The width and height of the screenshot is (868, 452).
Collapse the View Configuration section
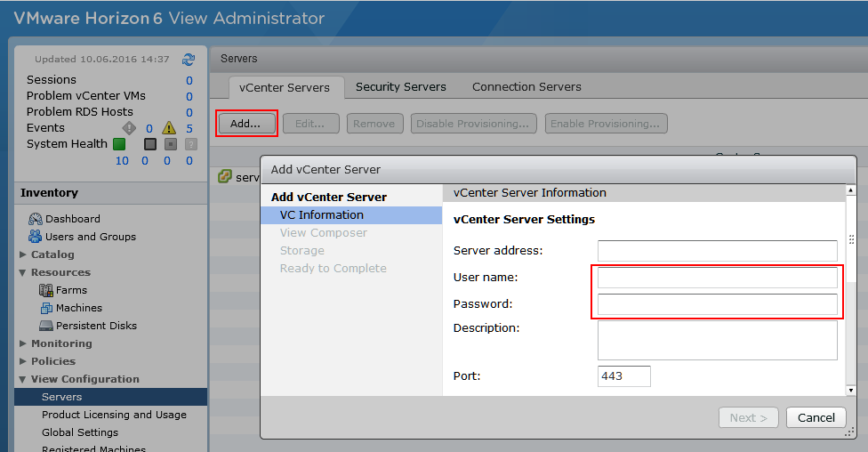23,380
